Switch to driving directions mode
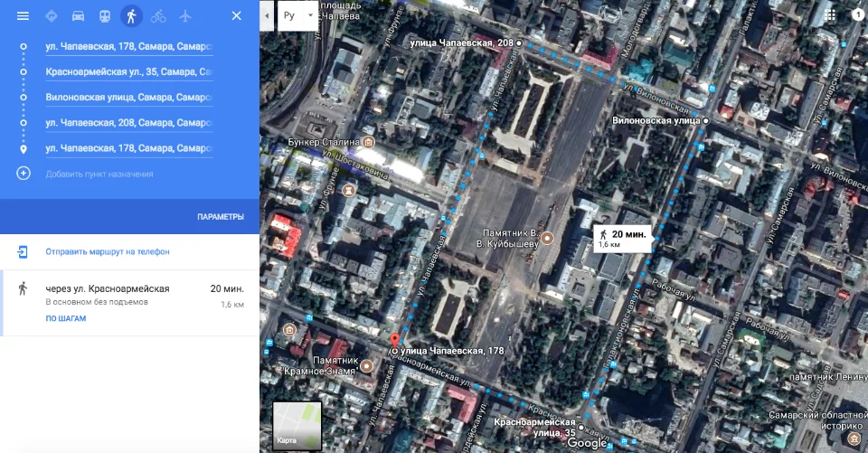This screenshot has height=453, width=868. click(78, 16)
